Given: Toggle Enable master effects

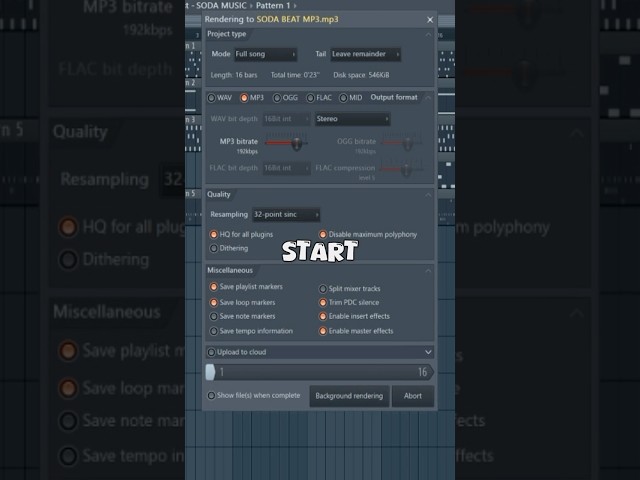Looking at the screenshot, I should tap(323, 331).
